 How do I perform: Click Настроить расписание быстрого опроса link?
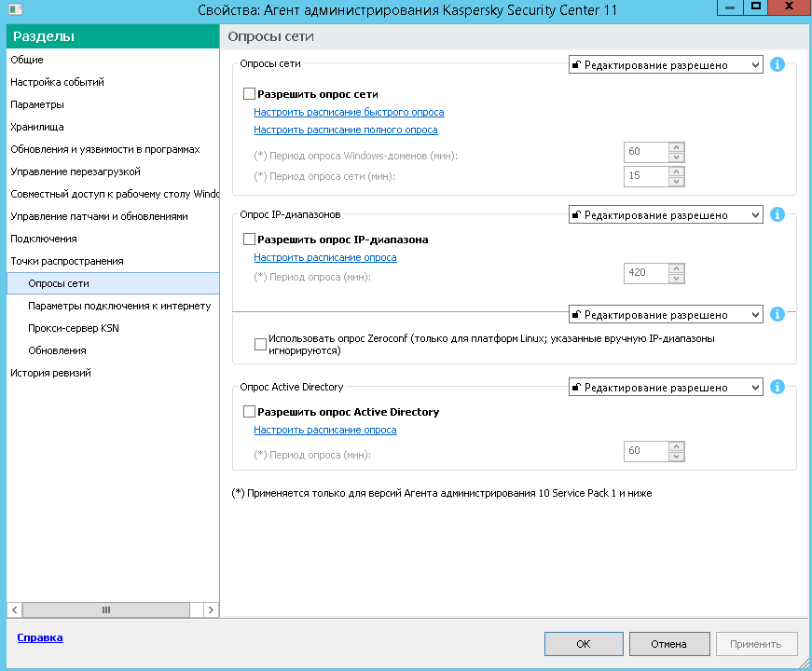(x=349, y=112)
